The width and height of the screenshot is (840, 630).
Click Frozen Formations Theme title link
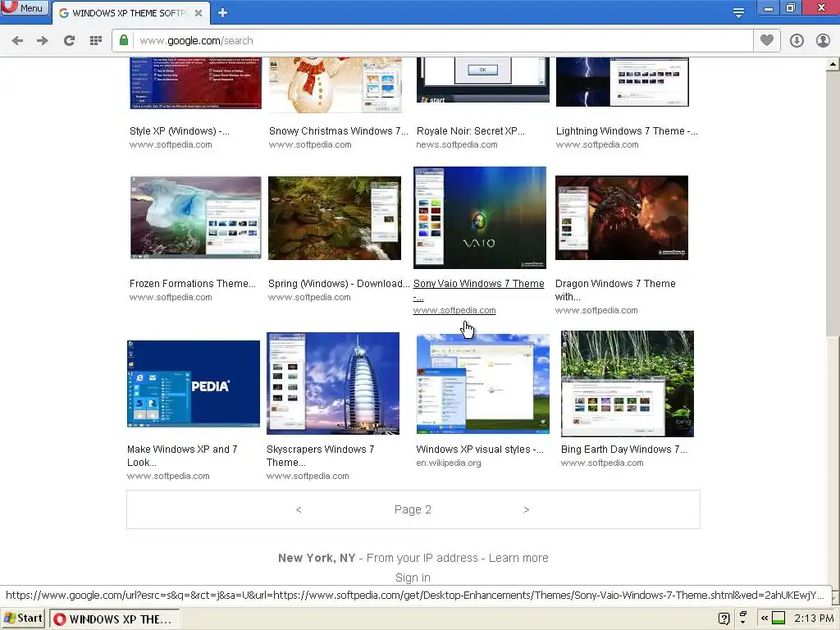[x=192, y=284]
